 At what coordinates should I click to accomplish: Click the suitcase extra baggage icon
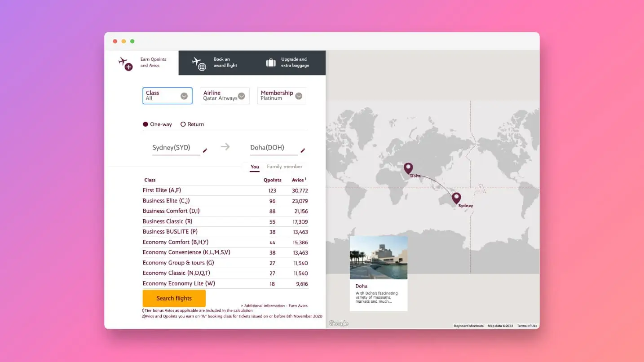tap(271, 62)
